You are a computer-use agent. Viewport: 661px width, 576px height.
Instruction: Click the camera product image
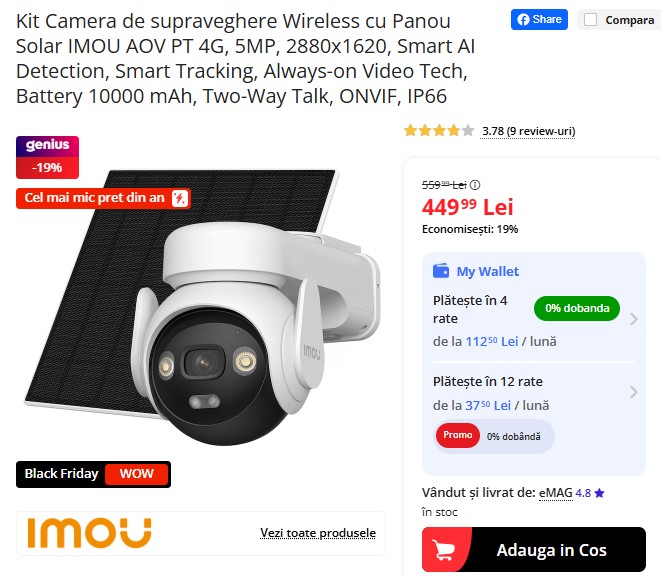[202, 307]
